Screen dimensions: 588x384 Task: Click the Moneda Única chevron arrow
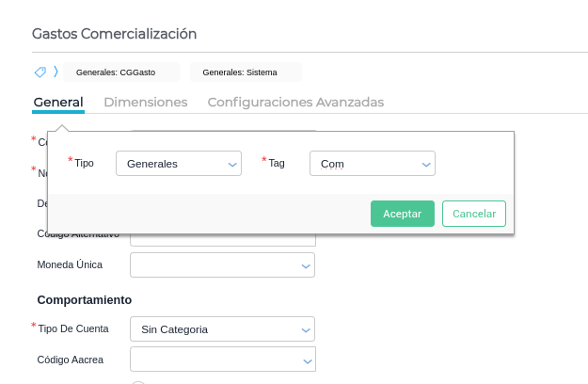click(x=306, y=266)
